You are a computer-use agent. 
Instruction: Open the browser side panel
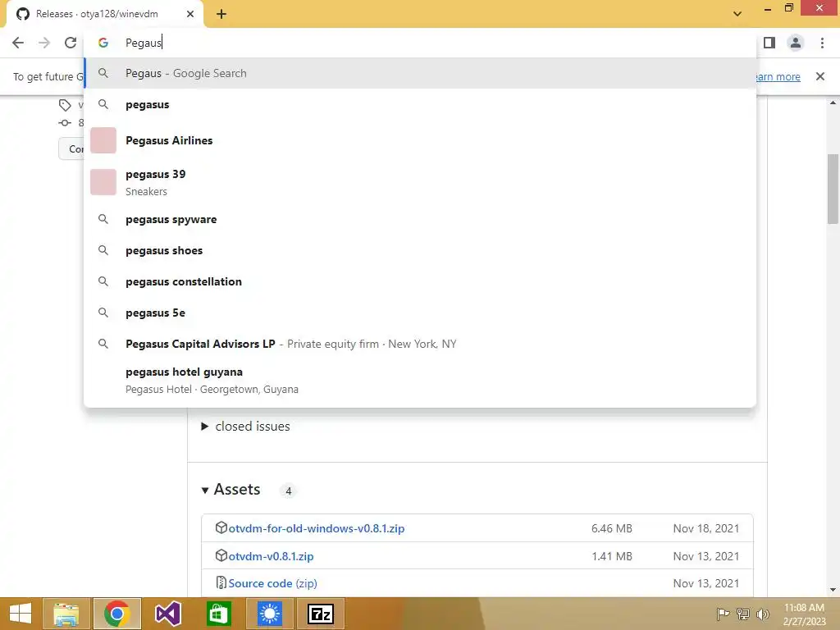pos(769,43)
